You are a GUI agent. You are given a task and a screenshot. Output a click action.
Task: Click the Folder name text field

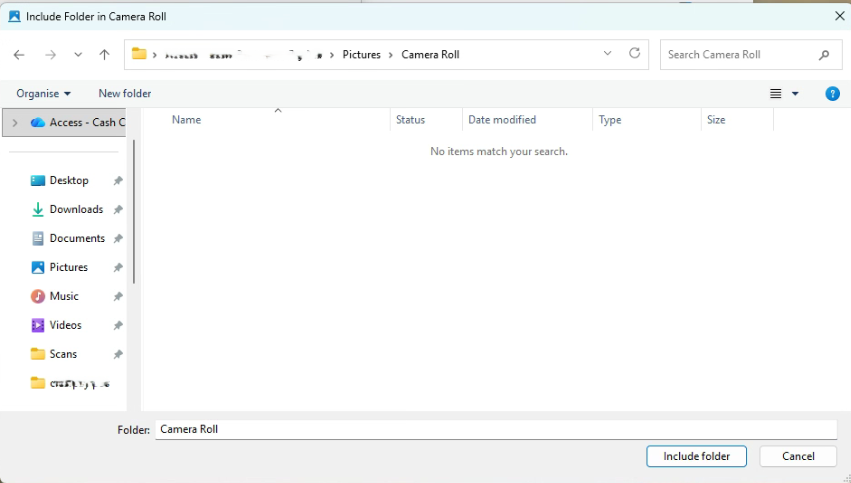[x=496, y=430]
